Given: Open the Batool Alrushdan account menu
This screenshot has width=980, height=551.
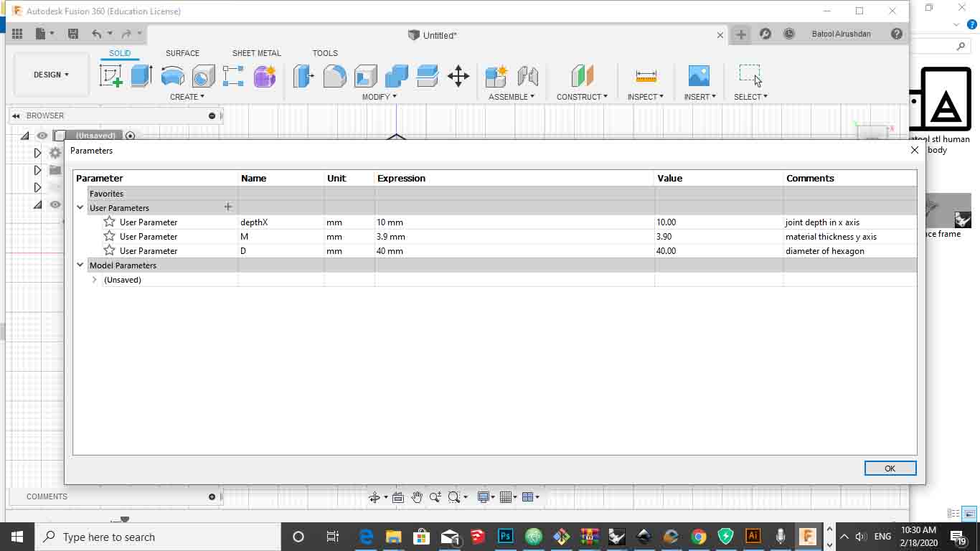Looking at the screenshot, I should coord(841,34).
